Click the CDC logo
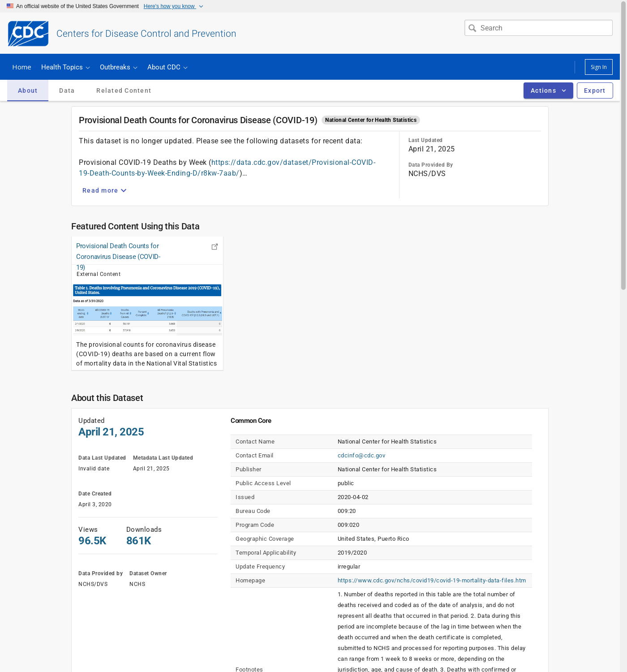Screen dimensions: 627x672 coord(28,34)
